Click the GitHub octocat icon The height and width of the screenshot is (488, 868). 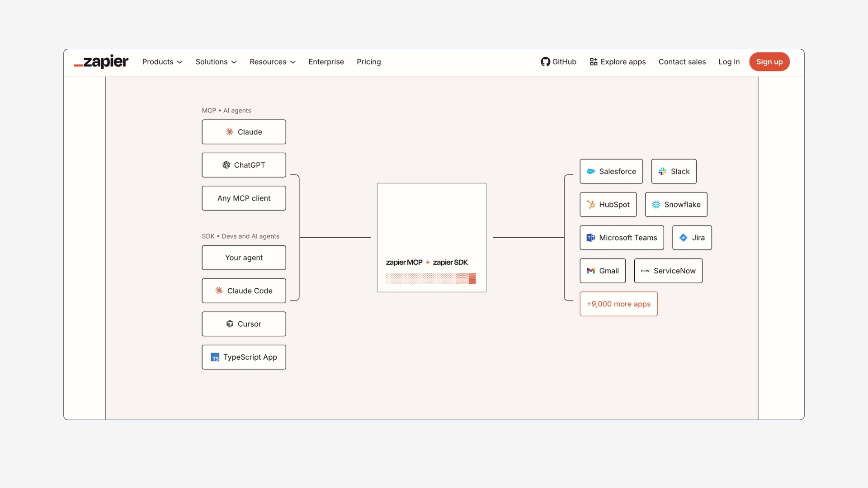[x=545, y=62]
